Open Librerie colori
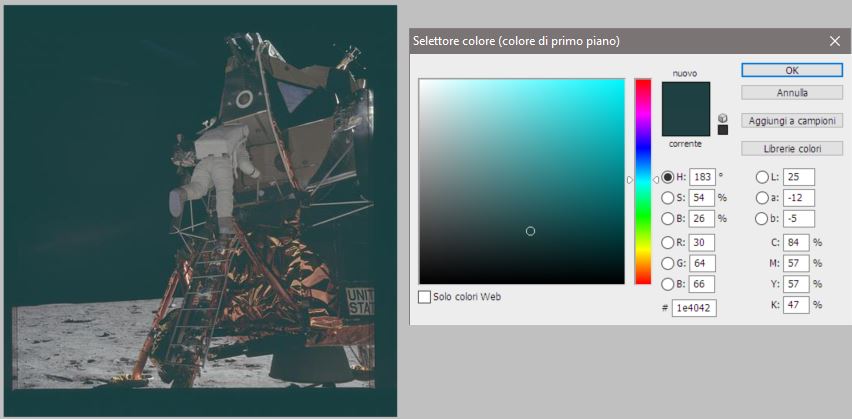 (792, 148)
